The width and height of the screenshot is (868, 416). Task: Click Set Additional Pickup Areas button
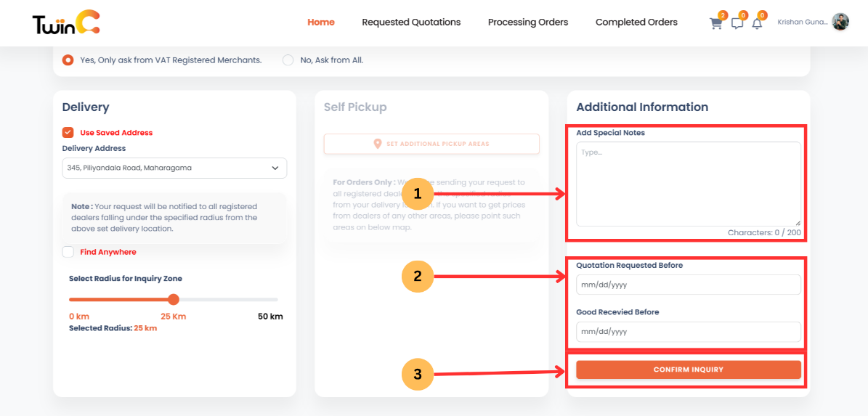(x=431, y=144)
